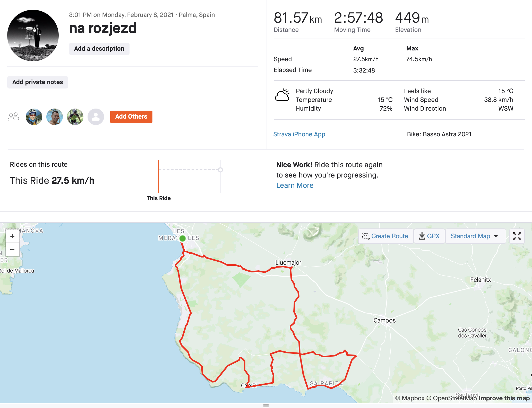This screenshot has width=532, height=408.
Task: Zoom in on the map
Action: (x=12, y=236)
